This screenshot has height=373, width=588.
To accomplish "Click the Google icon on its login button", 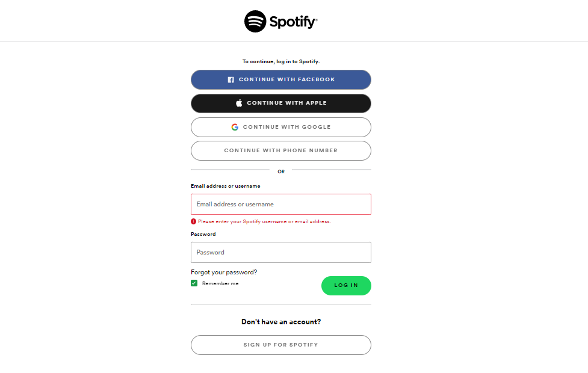I will 235,127.
